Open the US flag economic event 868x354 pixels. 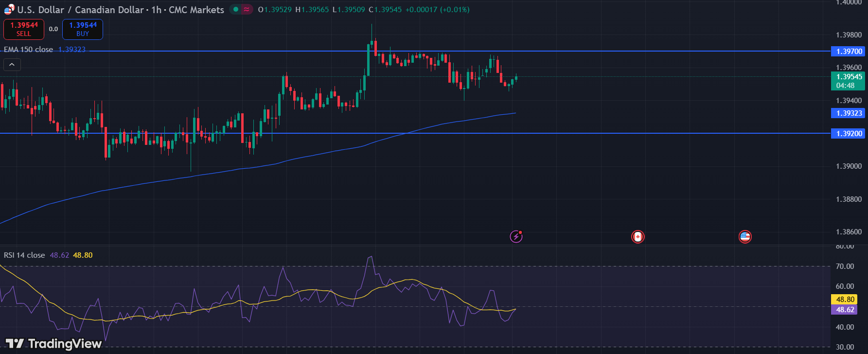(745, 237)
